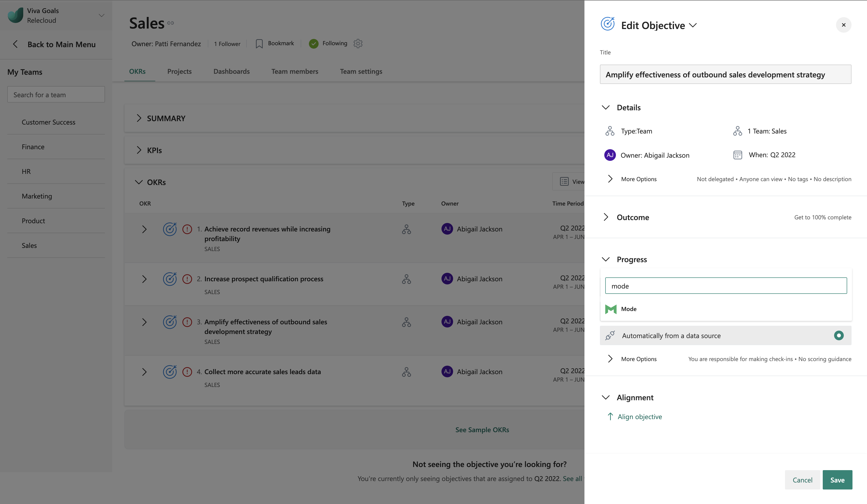This screenshot has width=867, height=504.
Task: Click the integration search field containing mode
Action: (x=726, y=286)
